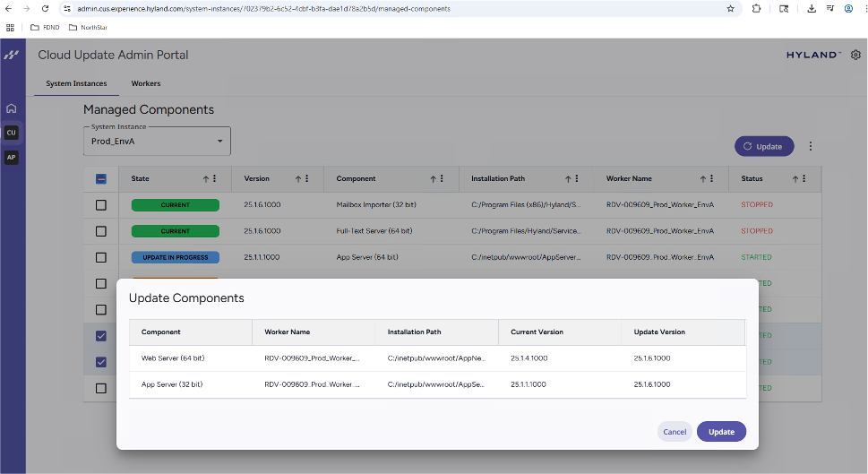Click Cloud Update Admin Portal title
This screenshot has width=868, height=474.
(113, 55)
